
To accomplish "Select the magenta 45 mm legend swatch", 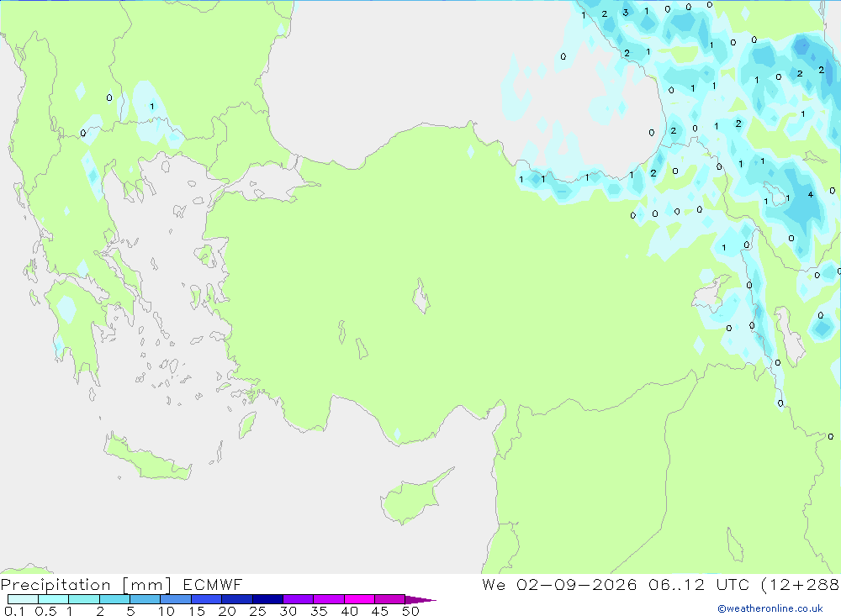I will [389, 599].
